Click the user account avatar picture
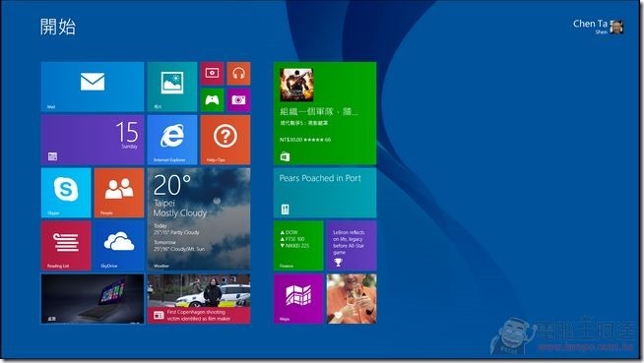The width and height of the screenshot is (644, 363). point(616,27)
